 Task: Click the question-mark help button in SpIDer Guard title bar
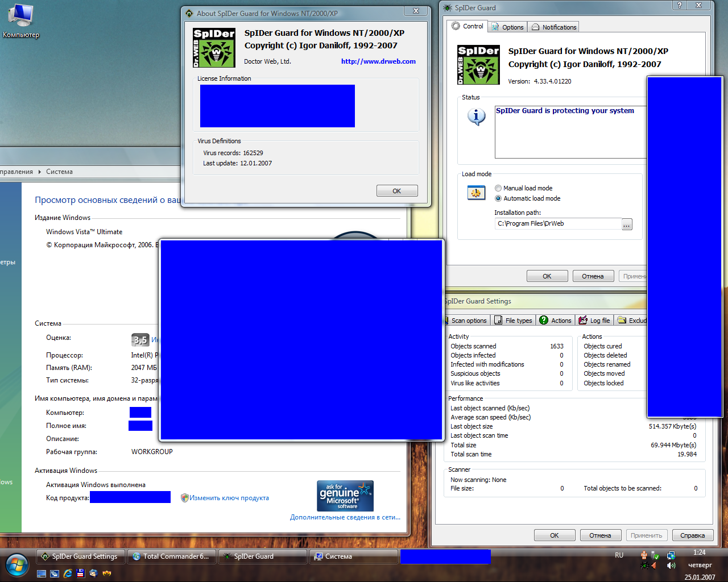[x=680, y=5]
